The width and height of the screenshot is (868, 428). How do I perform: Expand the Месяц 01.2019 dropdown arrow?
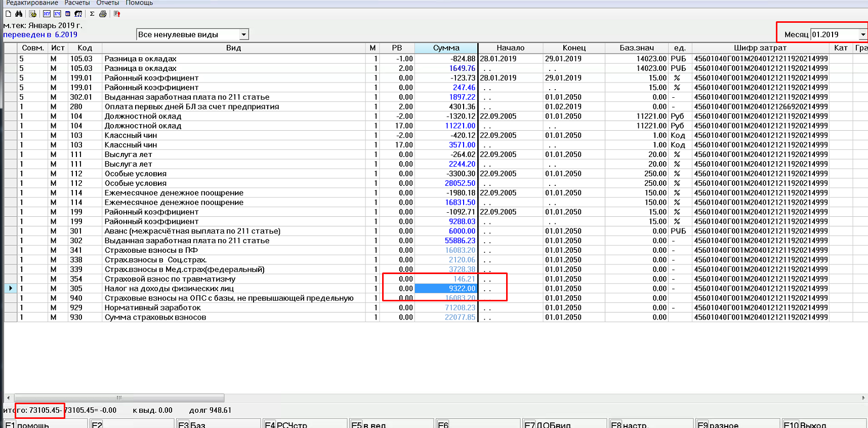[x=863, y=34]
